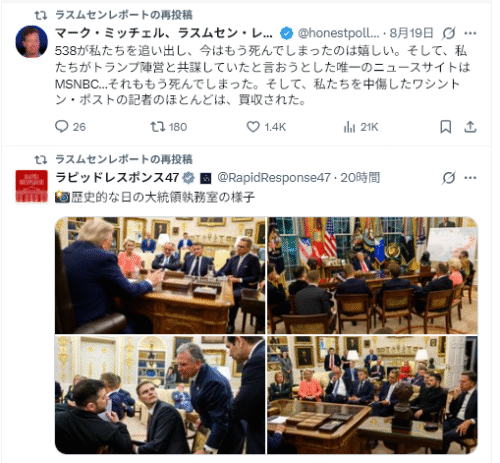The height and width of the screenshot is (463, 500).
Task: Open @honestpoll... handle link
Action: (x=338, y=33)
